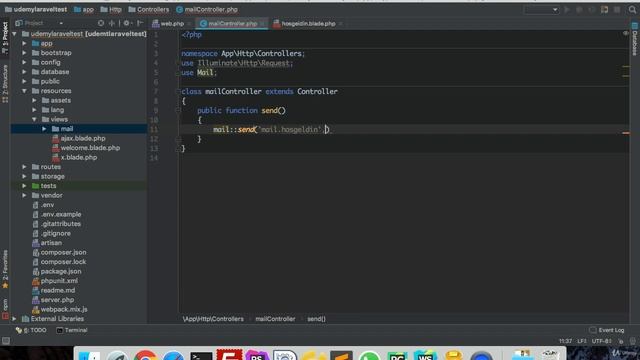The width and height of the screenshot is (640, 360).
Task: Select webpack.mix.js in the tree
Action: coord(60,309)
